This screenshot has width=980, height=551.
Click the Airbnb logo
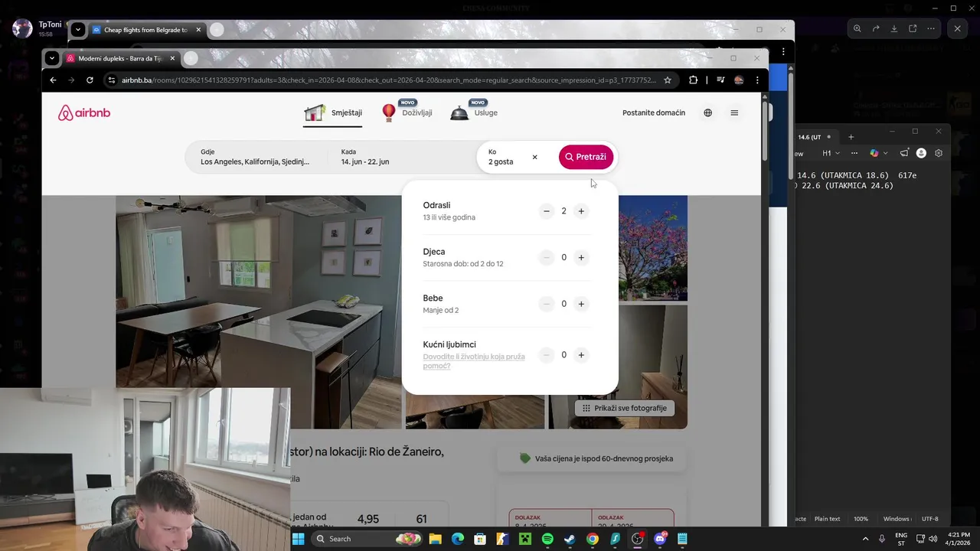[x=84, y=113]
